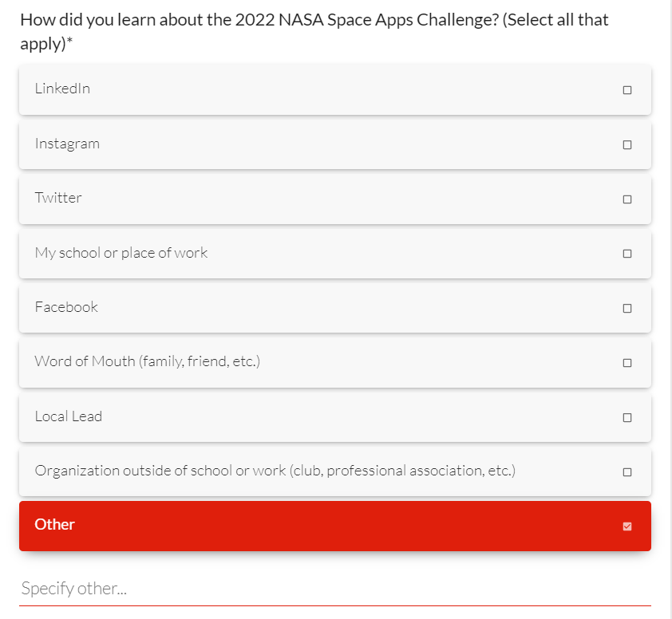672x619 pixels.
Task: Click the 'My school or place of work' label
Action: point(121,253)
